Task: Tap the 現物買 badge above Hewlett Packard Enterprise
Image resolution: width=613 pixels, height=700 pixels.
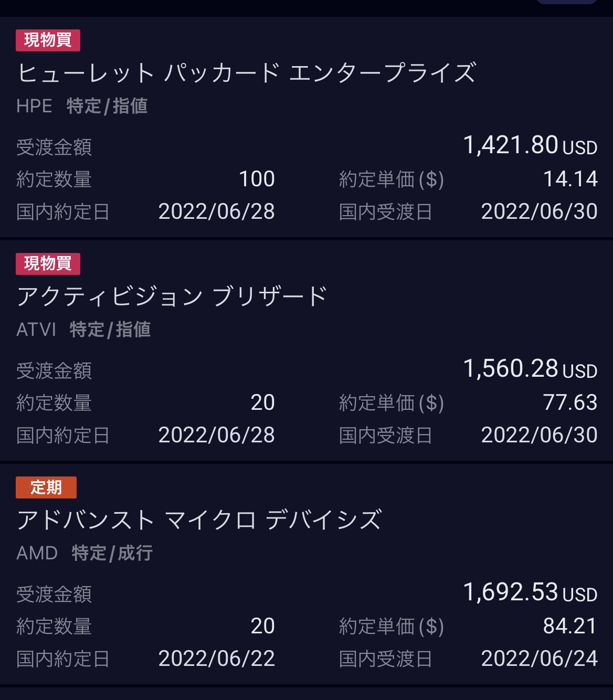Action: [x=48, y=40]
